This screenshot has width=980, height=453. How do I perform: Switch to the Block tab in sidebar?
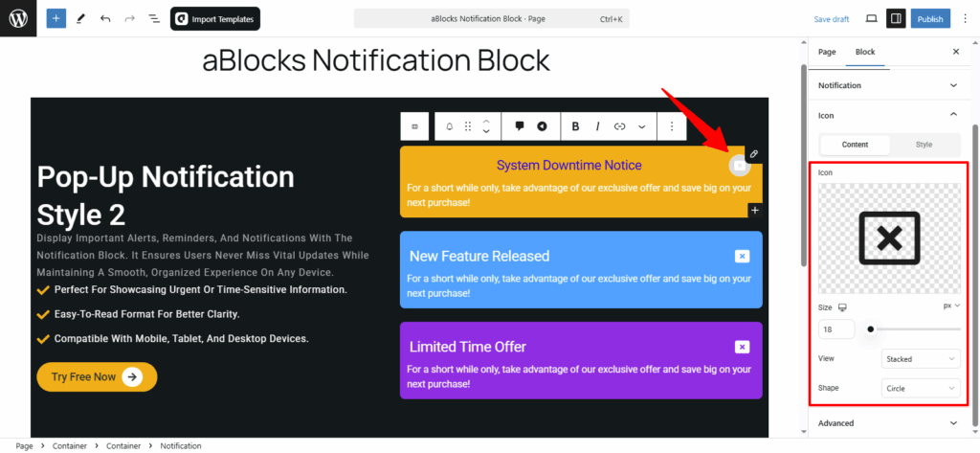point(865,52)
